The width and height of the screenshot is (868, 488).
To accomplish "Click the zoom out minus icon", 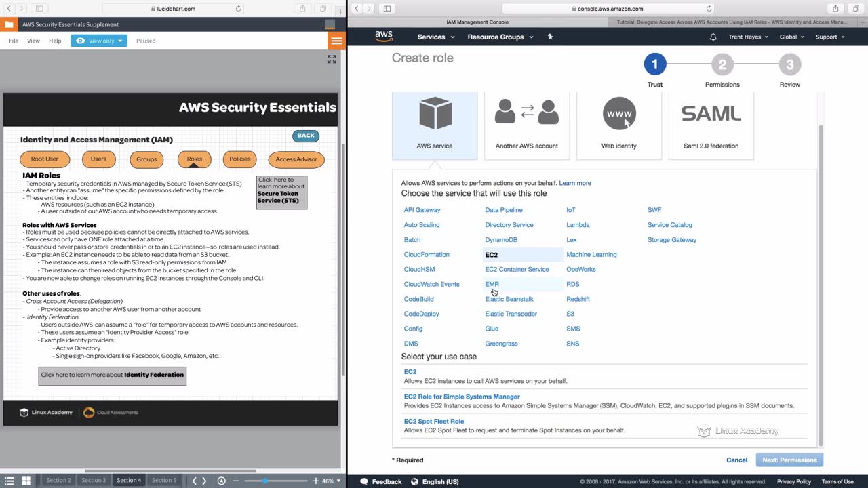I will coord(237,481).
